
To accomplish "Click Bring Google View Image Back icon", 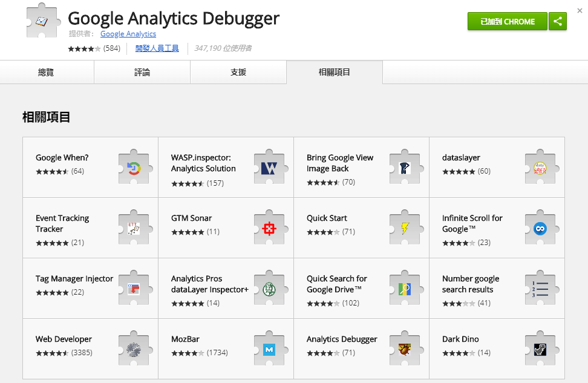I will 406,168.
